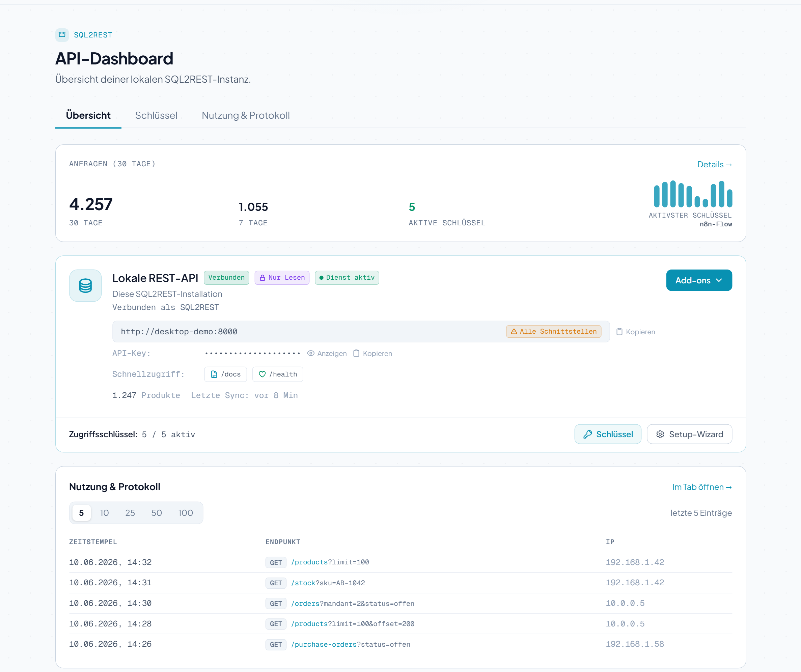Viewport: 801px width, 672px height.
Task: Click IP 10.0.0.5 in the 14:28 row
Action: tap(625, 624)
